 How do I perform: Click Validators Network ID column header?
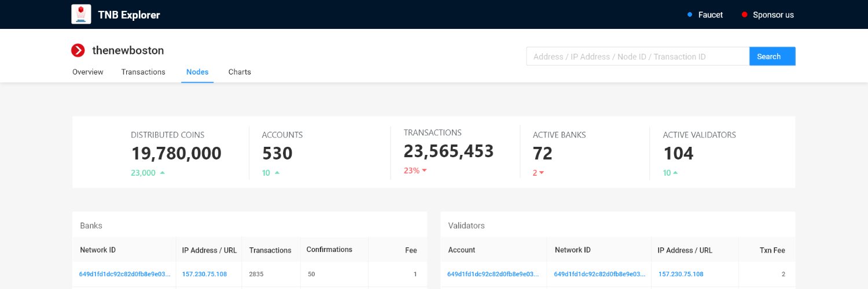(x=573, y=250)
